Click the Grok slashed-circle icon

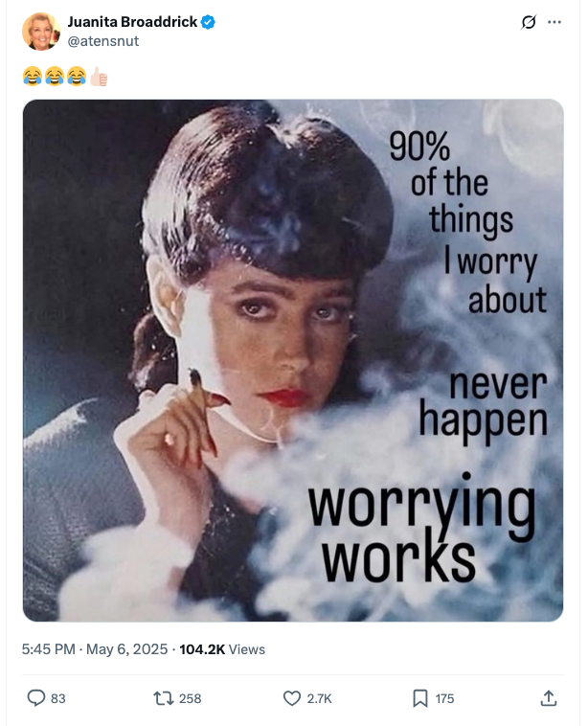tap(529, 22)
